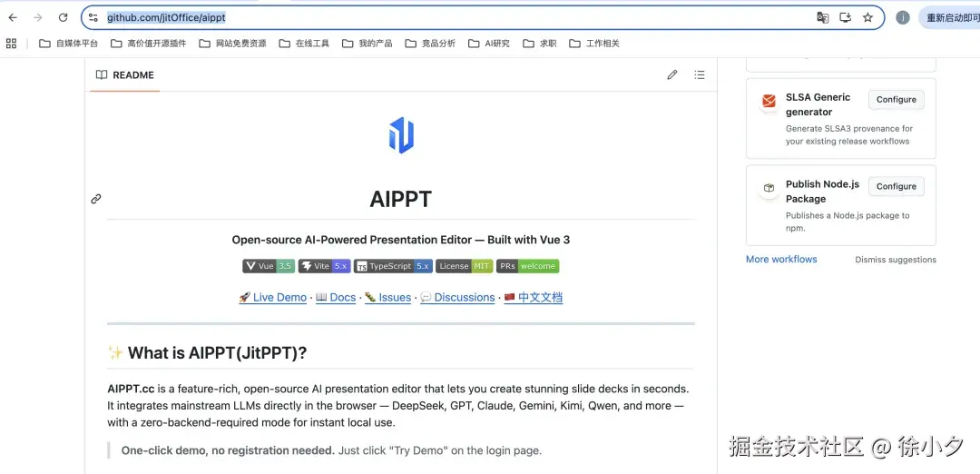The height and width of the screenshot is (474, 980).
Task: Edit README with the pencil icon
Action: 671,75
